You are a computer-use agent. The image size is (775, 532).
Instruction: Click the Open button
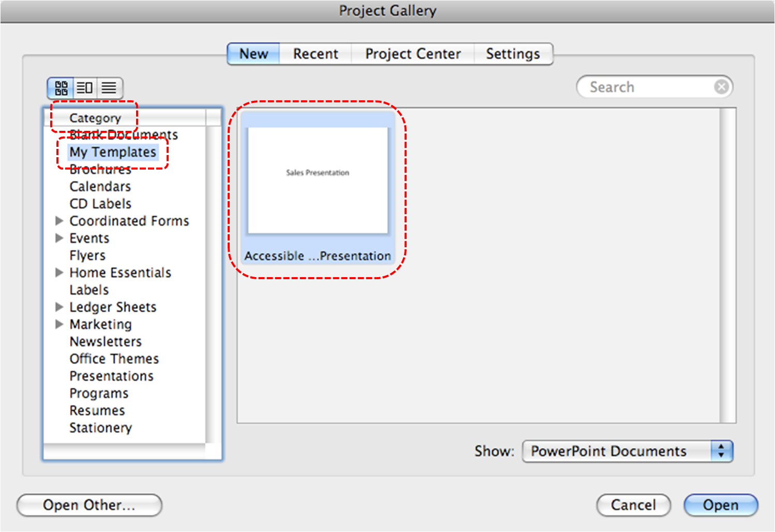coord(721,505)
